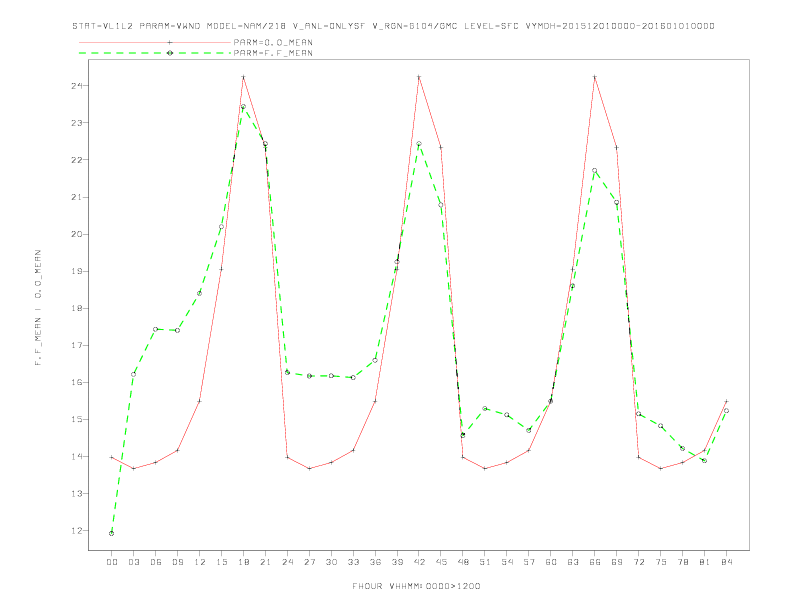Click y-axis tick label 23
Image resolution: width=792 pixels, height=612 pixels.
[x=77, y=123]
